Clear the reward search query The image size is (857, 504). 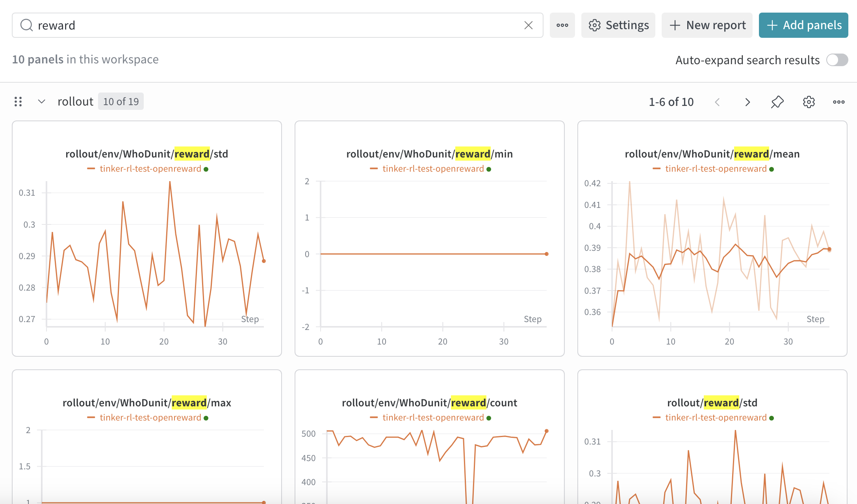click(x=528, y=25)
